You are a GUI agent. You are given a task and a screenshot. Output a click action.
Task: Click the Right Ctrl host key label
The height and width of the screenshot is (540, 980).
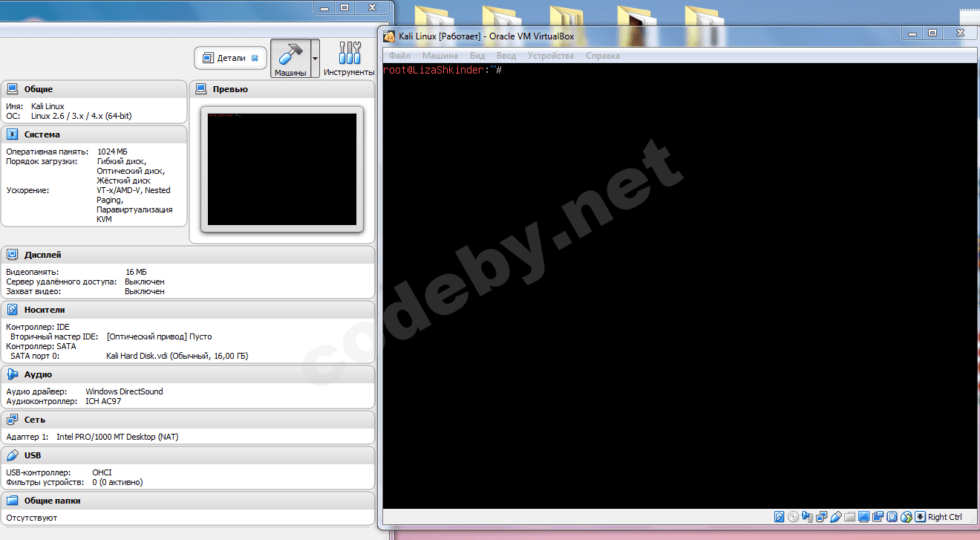pos(945,517)
